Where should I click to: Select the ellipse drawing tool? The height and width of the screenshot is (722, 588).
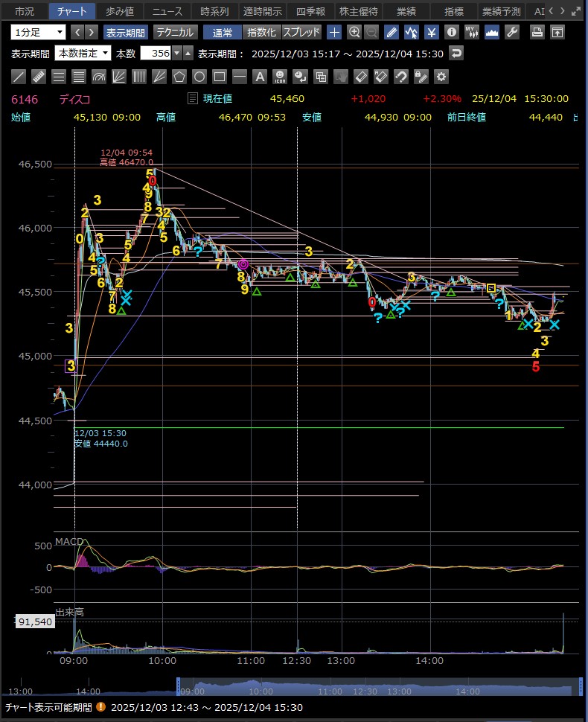[199, 77]
